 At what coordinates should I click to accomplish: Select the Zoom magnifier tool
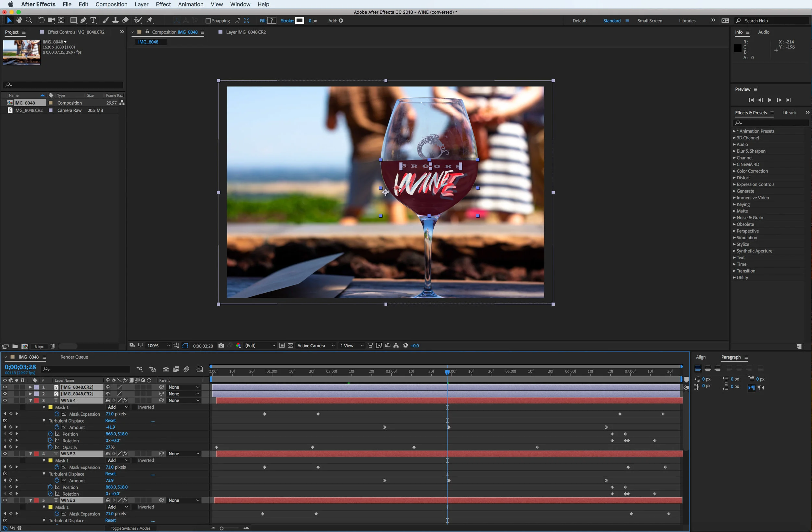[x=29, y=20]
